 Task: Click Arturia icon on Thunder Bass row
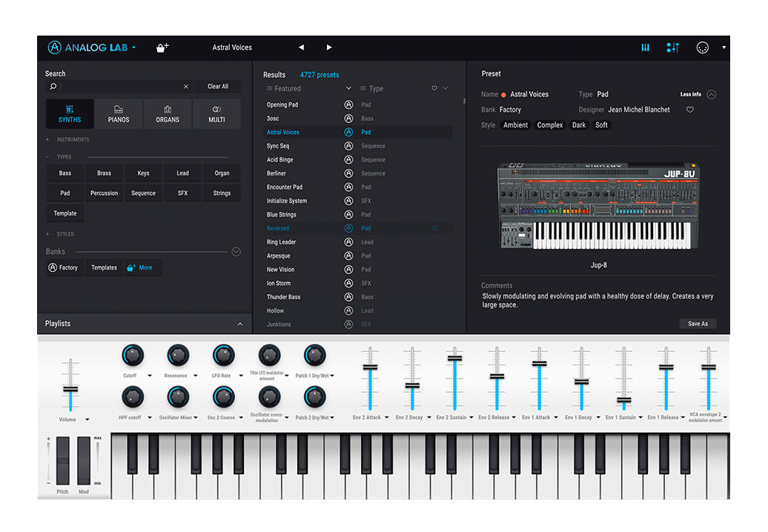(x=348, y=296)
